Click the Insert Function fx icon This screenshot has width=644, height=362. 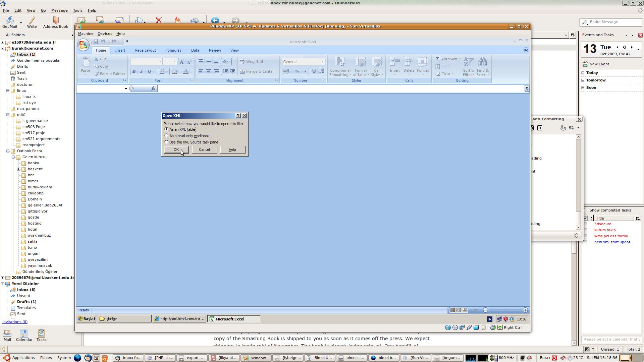pos(153,88)
